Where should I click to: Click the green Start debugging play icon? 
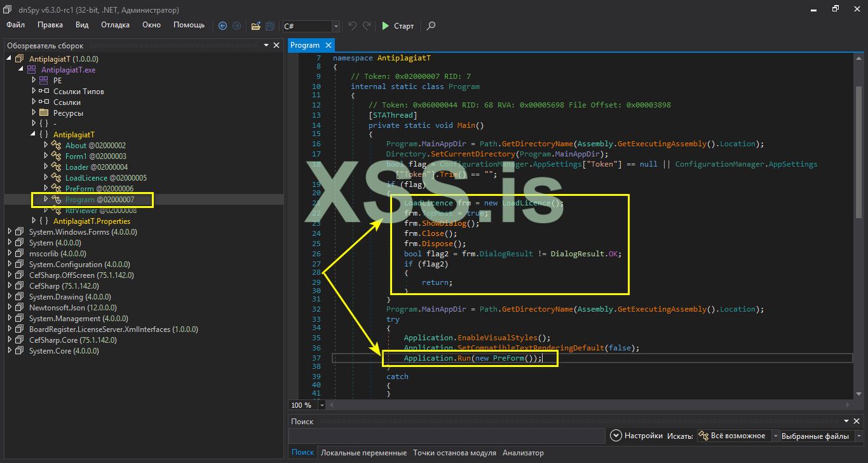pos(385,26)
